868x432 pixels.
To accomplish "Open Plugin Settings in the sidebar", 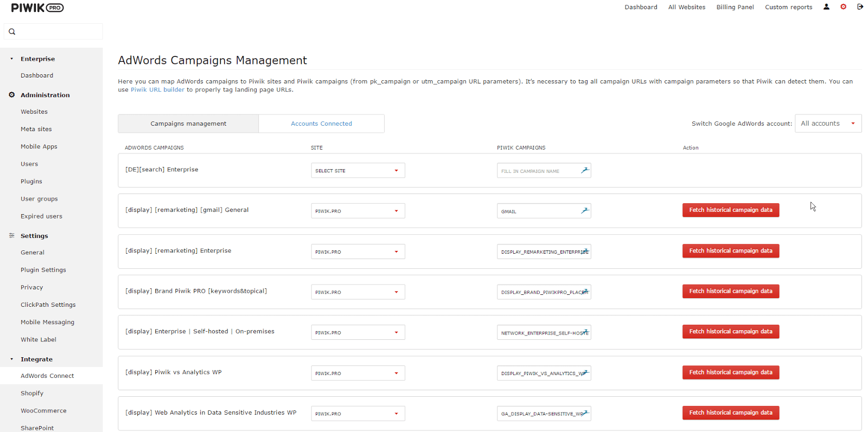I will tap(43, 270).
